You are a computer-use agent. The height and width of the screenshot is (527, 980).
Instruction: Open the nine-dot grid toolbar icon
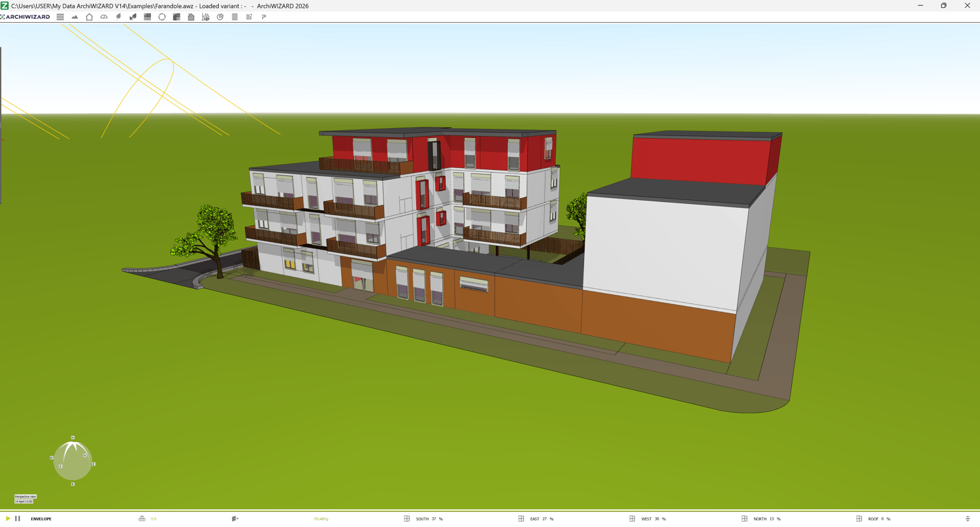click(249, 17)
